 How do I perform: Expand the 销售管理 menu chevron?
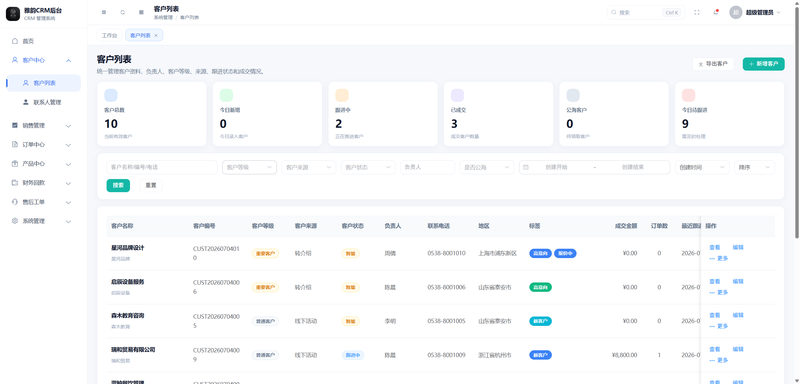coord(68,125)
